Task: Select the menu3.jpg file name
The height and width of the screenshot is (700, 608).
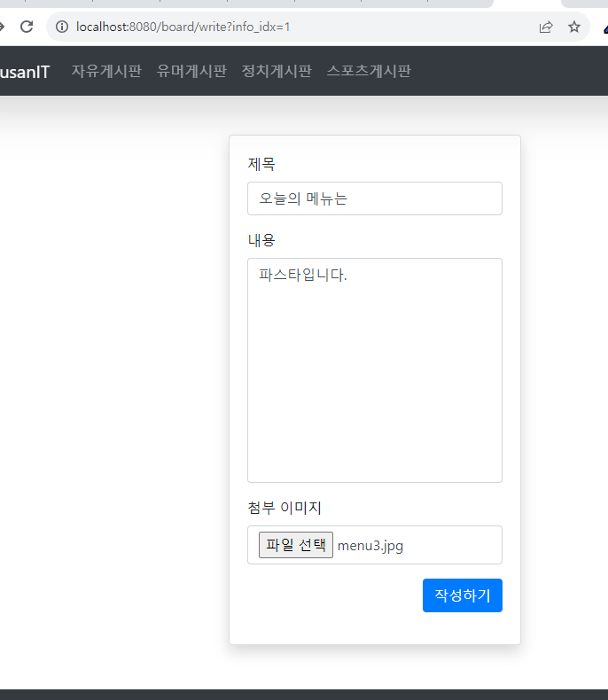Action: pos(370,546)
